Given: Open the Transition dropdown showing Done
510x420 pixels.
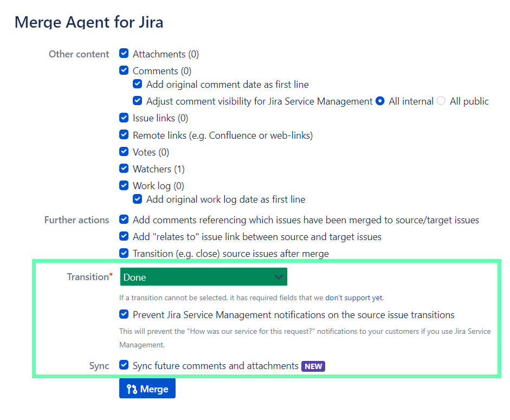Looking at the screenshot, I should coord(203,276).
